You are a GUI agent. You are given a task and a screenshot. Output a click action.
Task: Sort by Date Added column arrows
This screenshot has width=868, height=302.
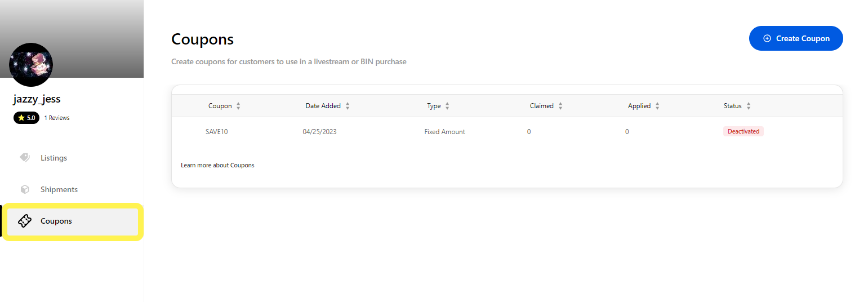coord(348,106)
